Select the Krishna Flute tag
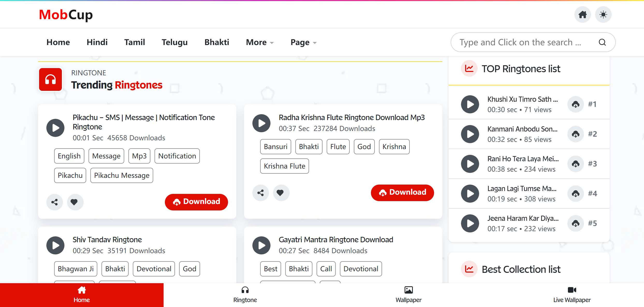Viewport: 644px width, 307px height. pos(284,166)
